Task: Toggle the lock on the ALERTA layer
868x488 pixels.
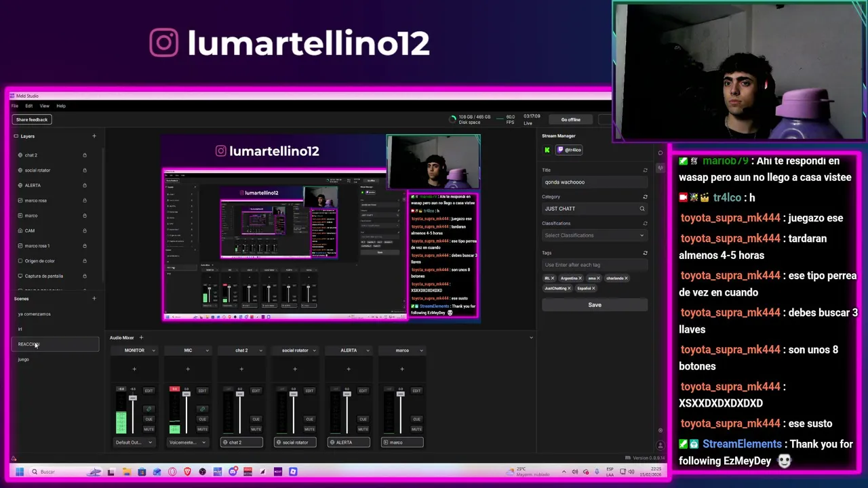Action: (85, 185)
